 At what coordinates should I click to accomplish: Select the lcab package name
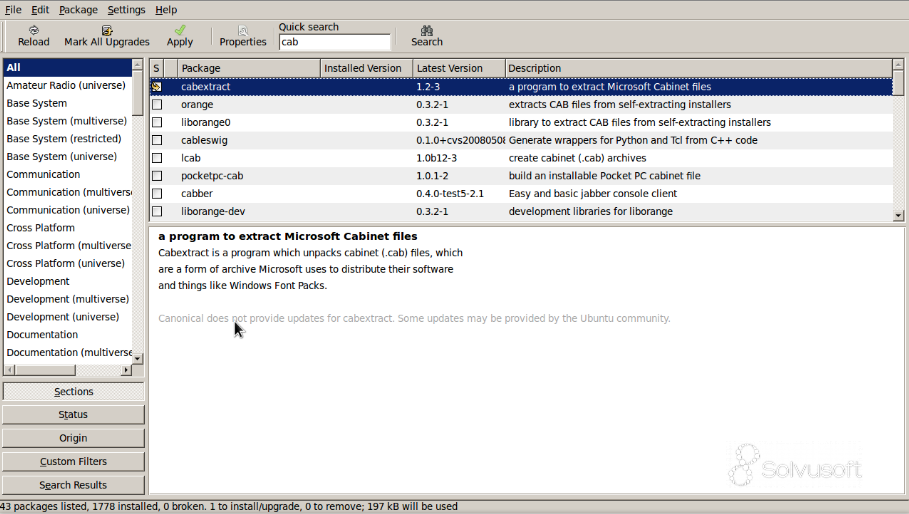tap(191, 158)
